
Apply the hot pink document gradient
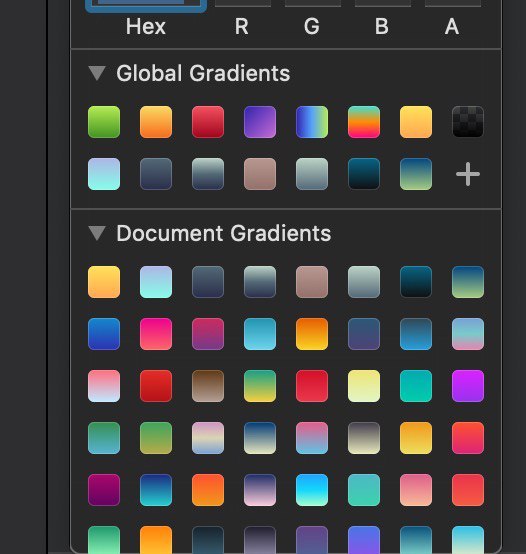coord(156,334)
